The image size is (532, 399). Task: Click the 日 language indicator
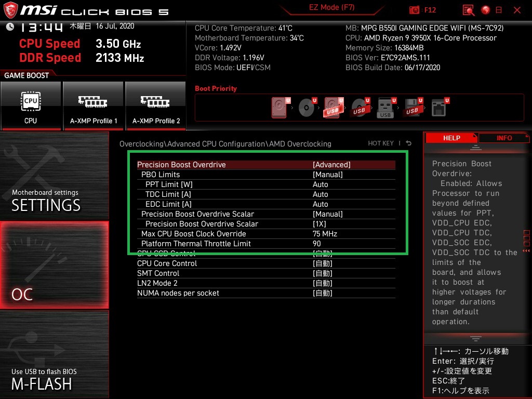coord(499,10)
